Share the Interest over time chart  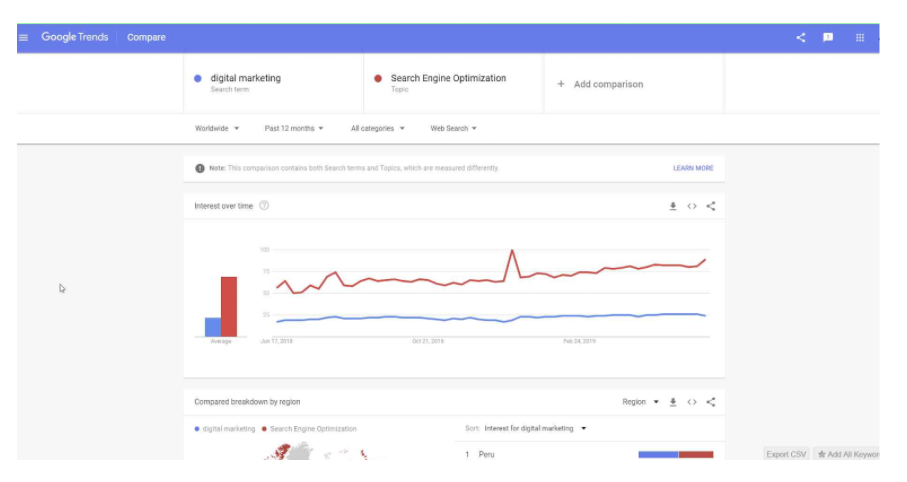tap(711, 206)
